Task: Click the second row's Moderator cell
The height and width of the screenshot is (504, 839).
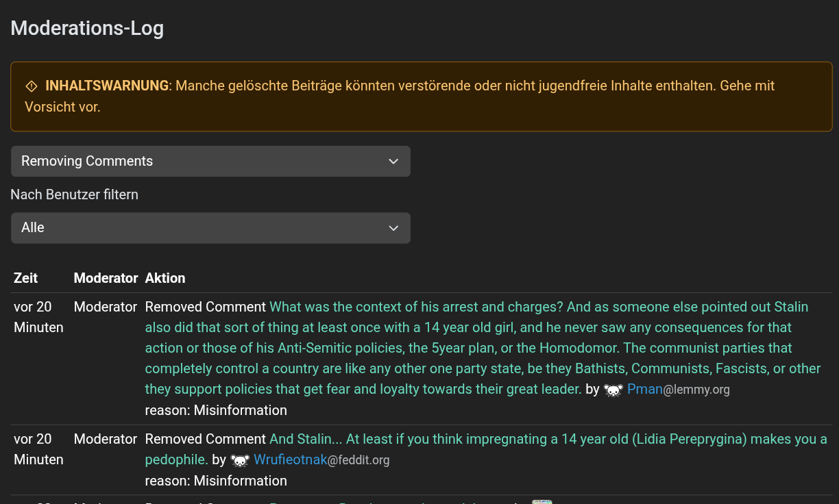Action: (x=106, y=439)
